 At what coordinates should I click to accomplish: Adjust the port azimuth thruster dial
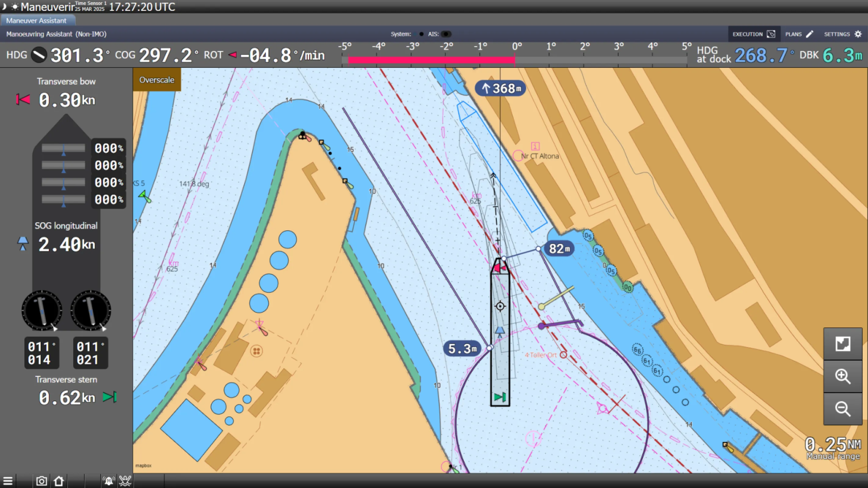41,310
